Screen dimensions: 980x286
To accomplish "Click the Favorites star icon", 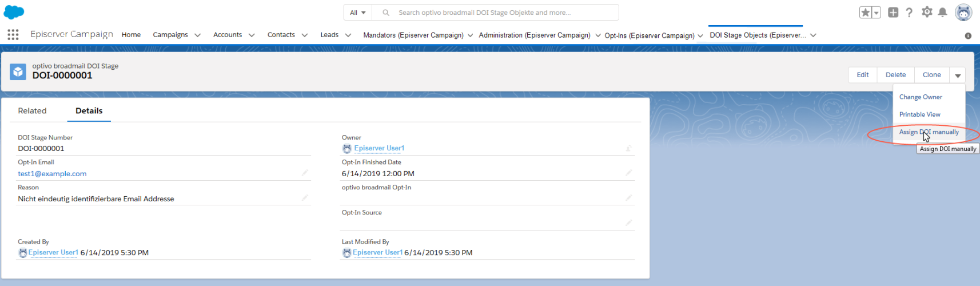I will coord(866,13).
